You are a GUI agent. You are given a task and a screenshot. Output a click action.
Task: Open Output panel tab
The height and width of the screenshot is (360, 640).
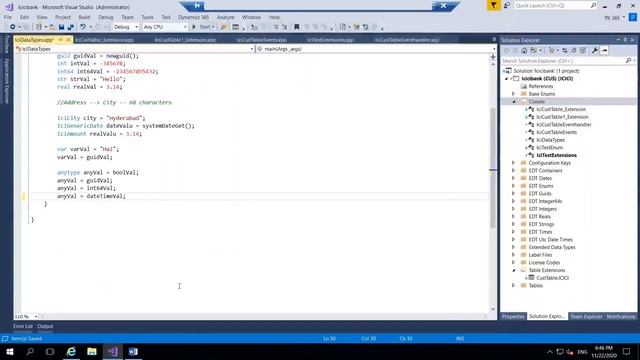tap(45, 327)
